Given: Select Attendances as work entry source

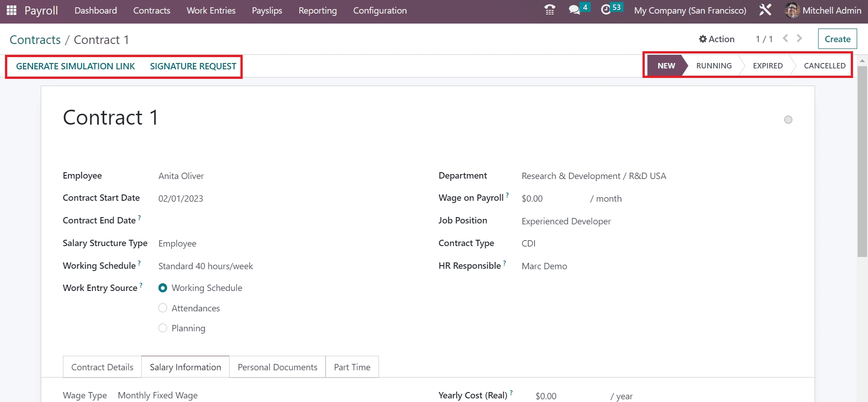Looking at the screenshot, I should pyautogui.click(x=163, y=308).
